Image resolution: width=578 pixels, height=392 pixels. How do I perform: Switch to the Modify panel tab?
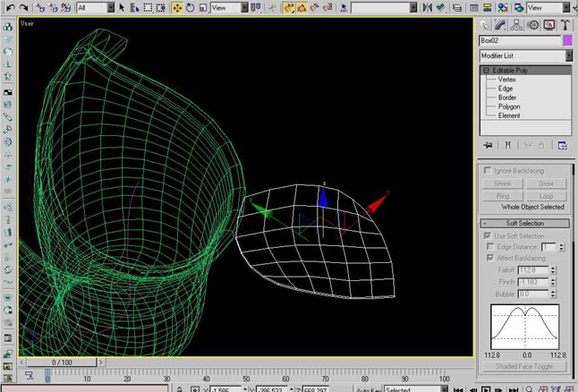[500, 25]
